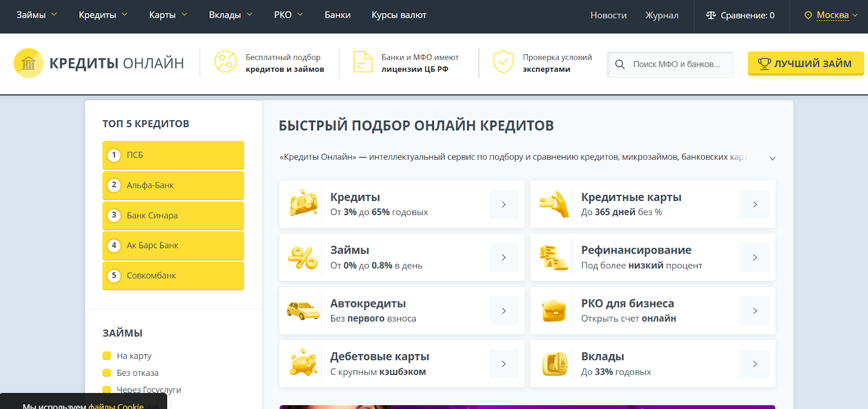Go to Курсы валют menu item
This screenshot has height=409, width=868.
(399, 15)
